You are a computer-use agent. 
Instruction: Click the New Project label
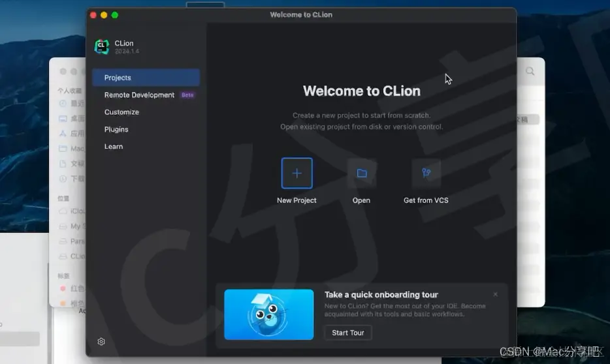(297, 200)
